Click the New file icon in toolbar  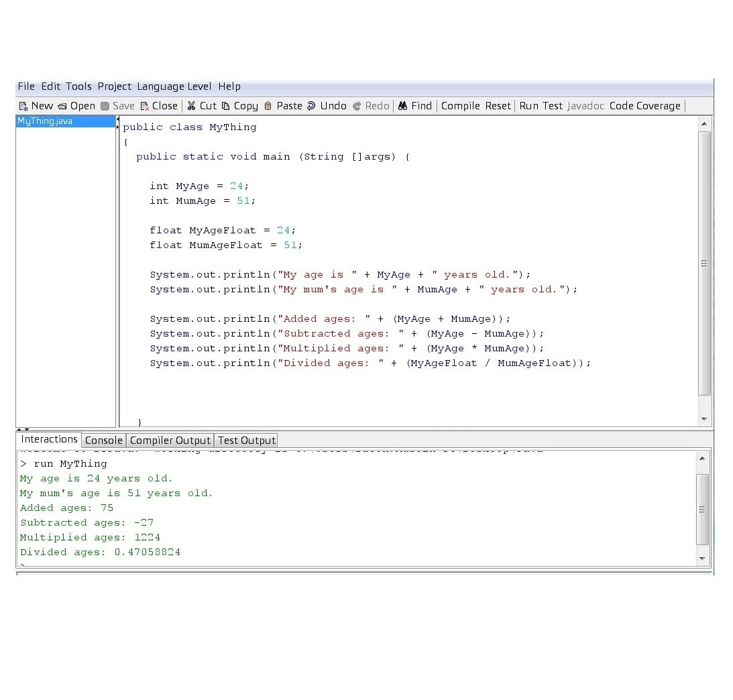23,107
